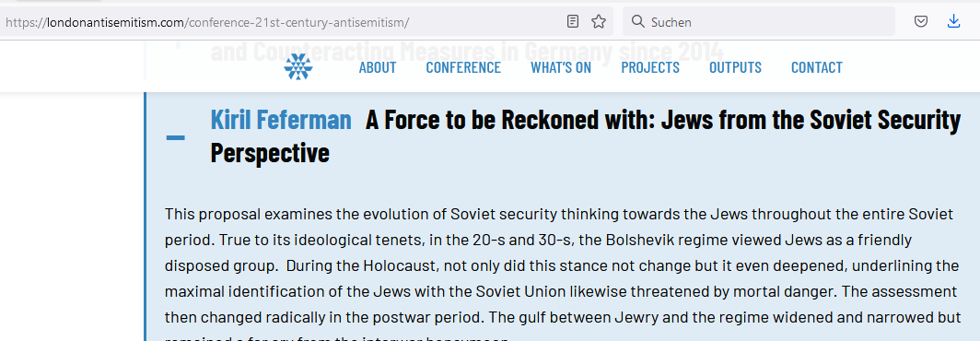Click the Suchen search field
980x341 pixels.
click(759, 22)
